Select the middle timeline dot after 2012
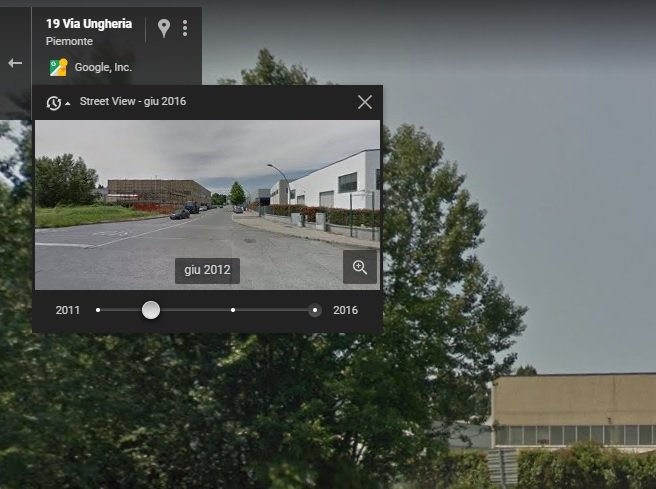This screenshot has height=489, width=656. tap(233, 310)
